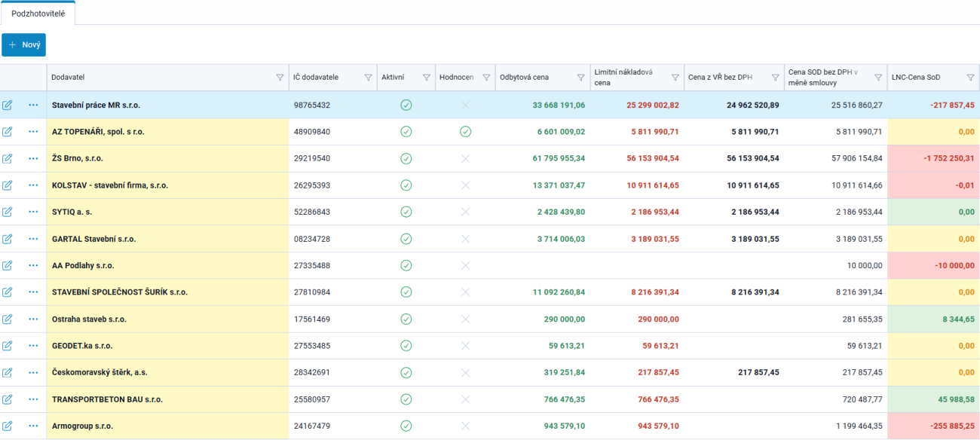
Task: Open more options for Armogroup s.r.o.
Action: point(33,426)
